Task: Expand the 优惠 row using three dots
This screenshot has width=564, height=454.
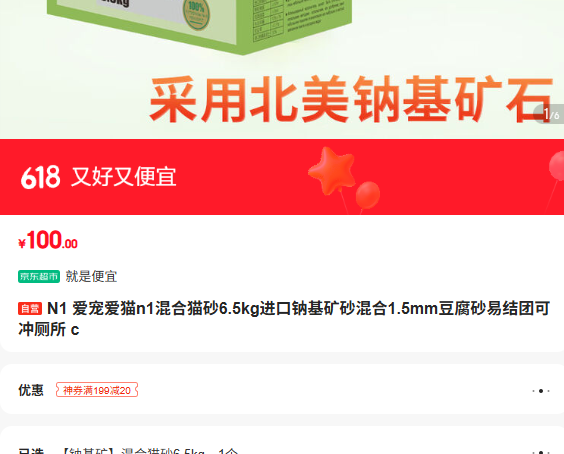Action: pos(541,391)
